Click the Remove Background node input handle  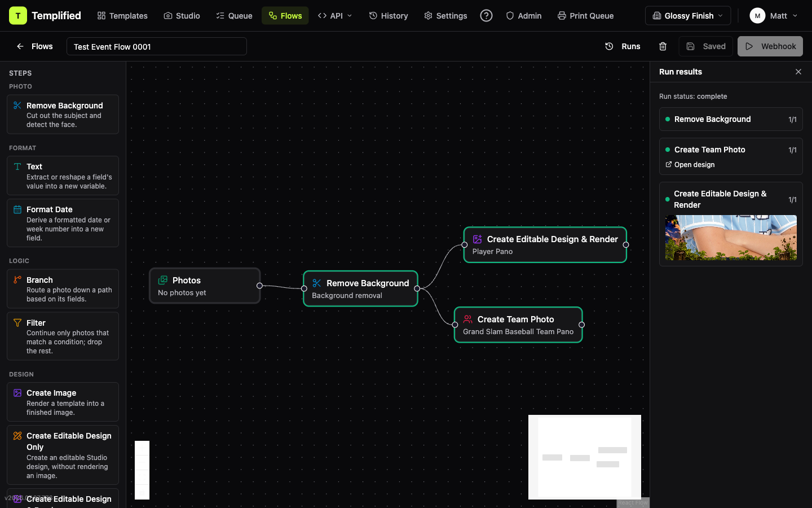click(304, 288)
